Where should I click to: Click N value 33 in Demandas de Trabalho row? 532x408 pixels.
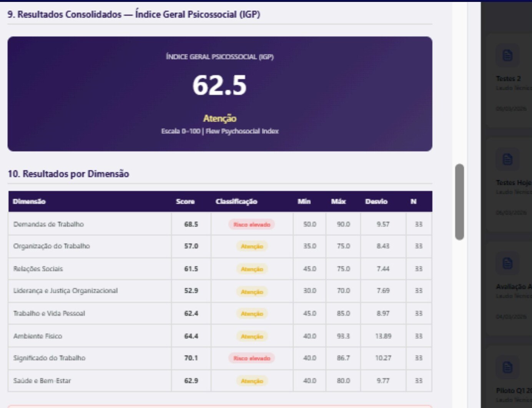[x=419, y=224]
